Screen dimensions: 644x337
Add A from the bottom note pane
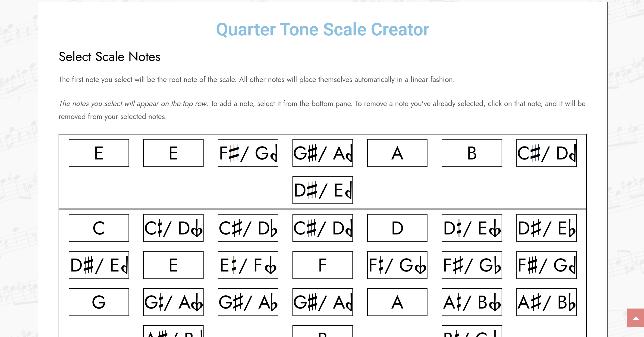click(397, 302)
